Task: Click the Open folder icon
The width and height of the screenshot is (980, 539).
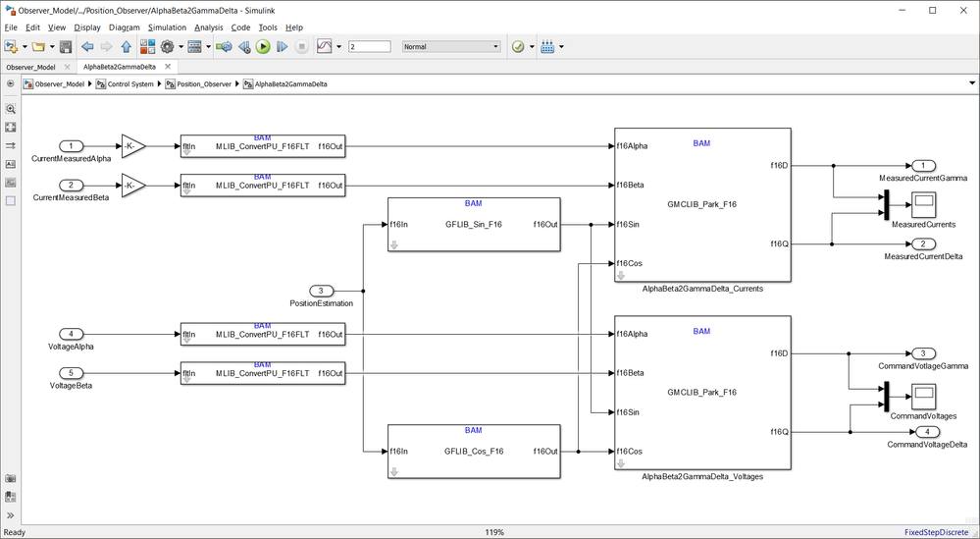Action: pos(38,46)
